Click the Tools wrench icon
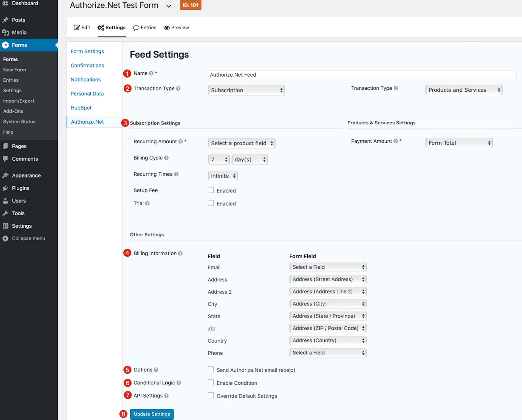This screenshot has height=420, width=522. pos(6,213)
